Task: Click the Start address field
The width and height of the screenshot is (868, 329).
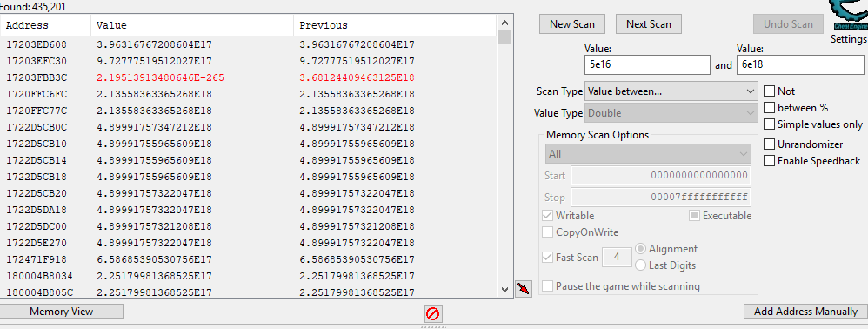Action: pos(661,176)
